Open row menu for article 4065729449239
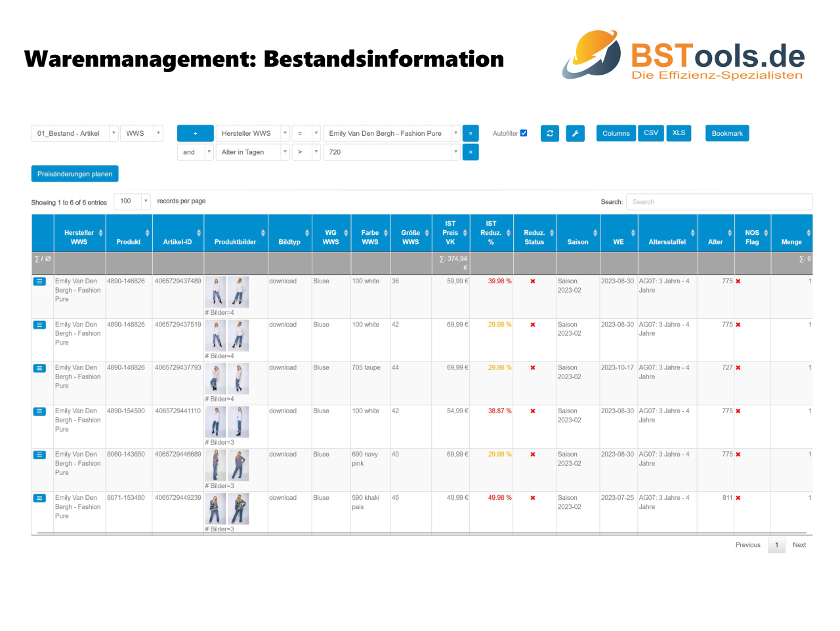Screen dimensions: 840x631 coord(39,498)
